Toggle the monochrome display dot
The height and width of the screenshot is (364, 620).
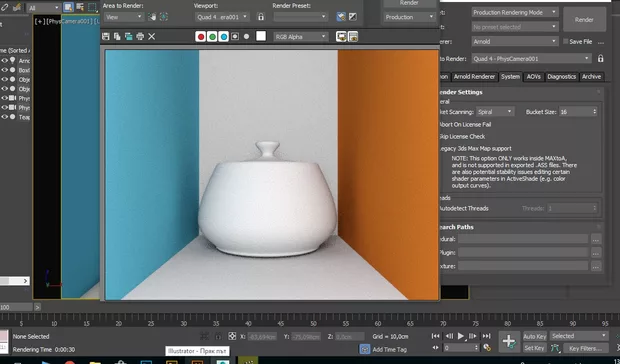click(246, 36)
